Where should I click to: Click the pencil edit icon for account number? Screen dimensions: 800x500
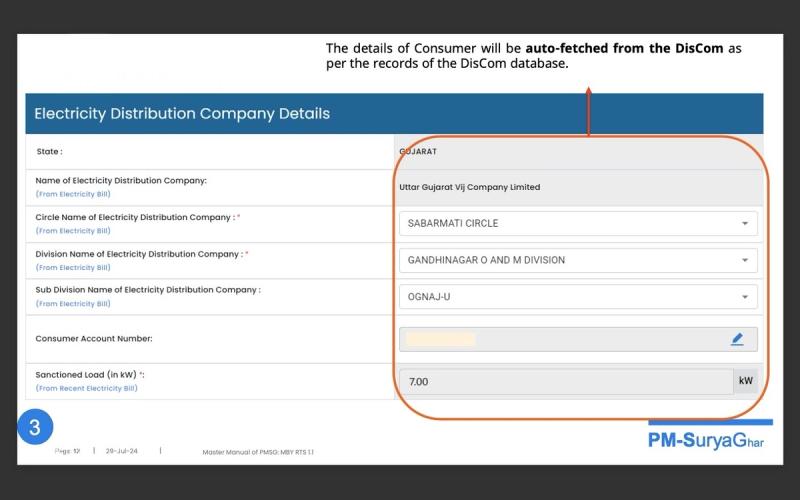737,339
